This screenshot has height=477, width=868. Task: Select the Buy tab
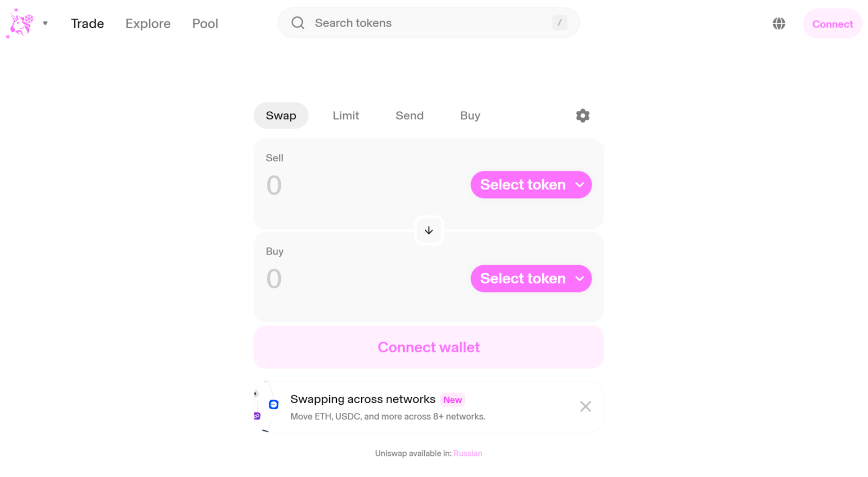point(470,116)
